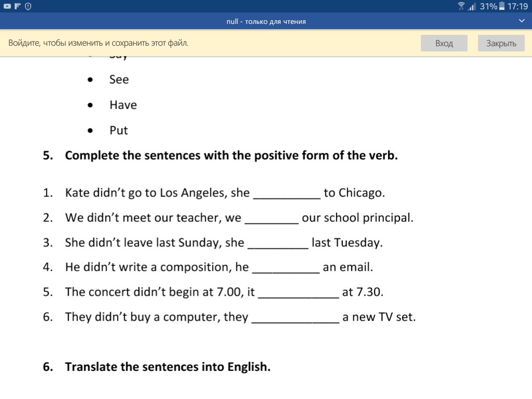The height and width of the screenshot is (399, 532).
Task: Tap the blank in the Kate sentence
Action: (x=287, y=194)
